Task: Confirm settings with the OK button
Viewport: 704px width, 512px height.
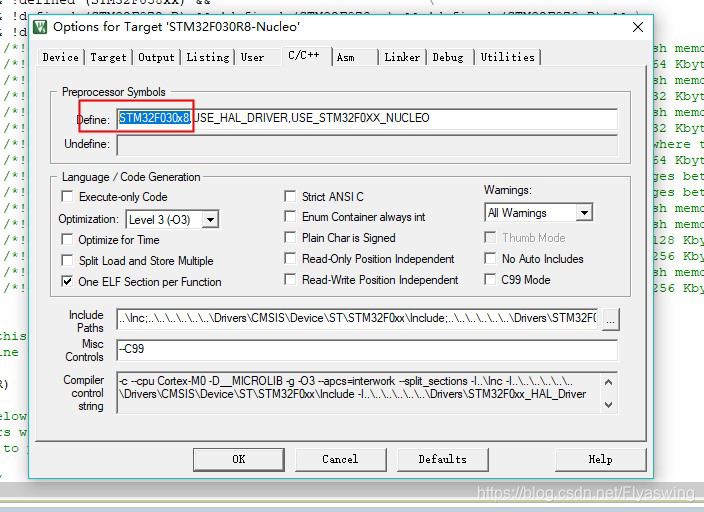Action: pyautogui.click(x=239, y=459)
